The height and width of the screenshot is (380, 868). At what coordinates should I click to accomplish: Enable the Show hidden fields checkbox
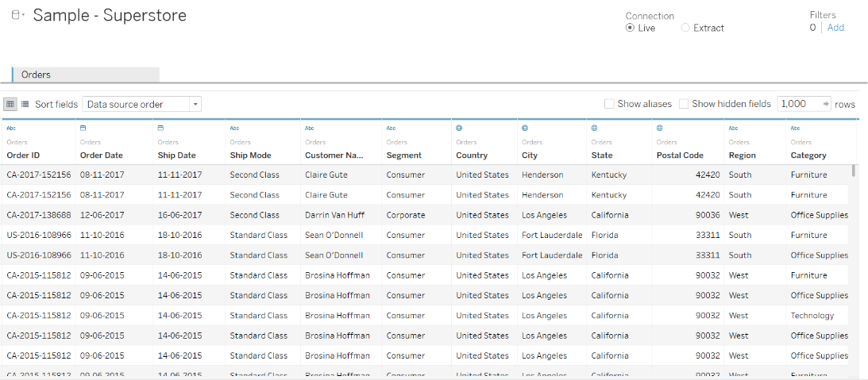684,104
